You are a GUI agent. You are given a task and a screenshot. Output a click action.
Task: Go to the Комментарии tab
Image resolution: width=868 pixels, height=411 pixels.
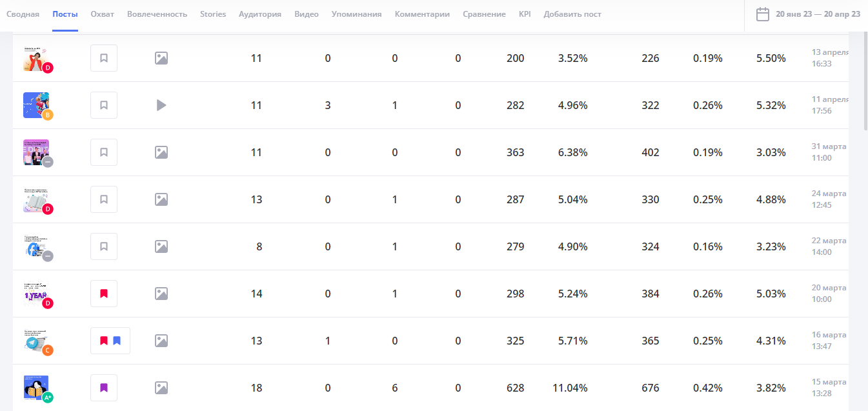point(422,14)
